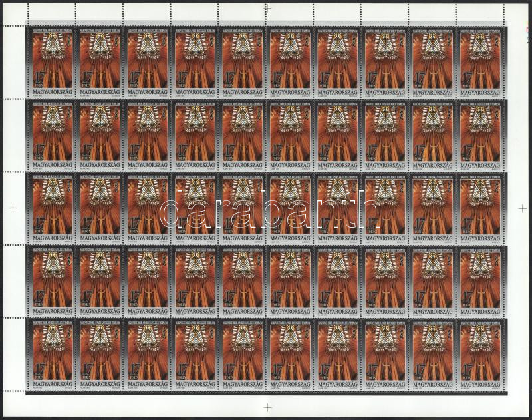This screenshot has height=420, width=532.
Task: Click the registration cross in the left margin
Action: [12, 208]
